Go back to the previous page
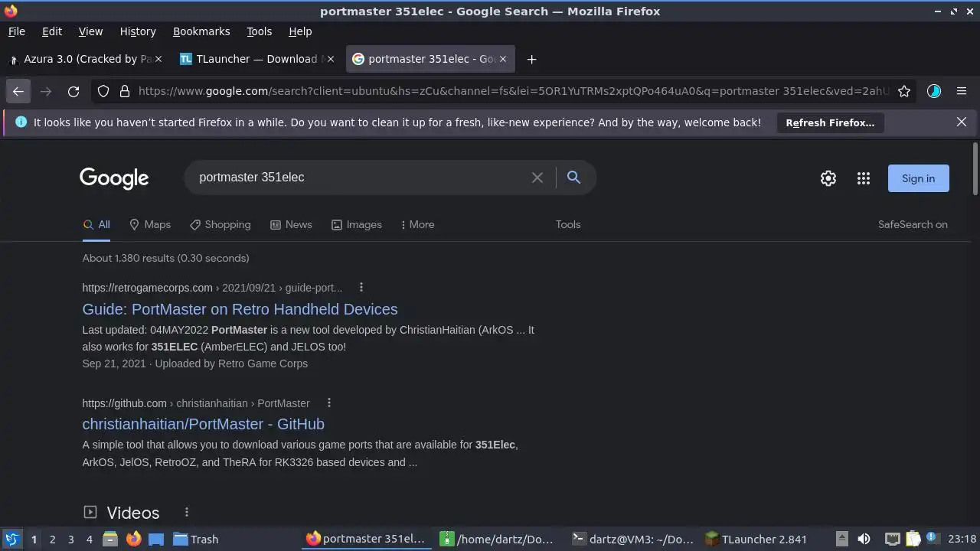The image size is (980, 551). pos(18,91)
